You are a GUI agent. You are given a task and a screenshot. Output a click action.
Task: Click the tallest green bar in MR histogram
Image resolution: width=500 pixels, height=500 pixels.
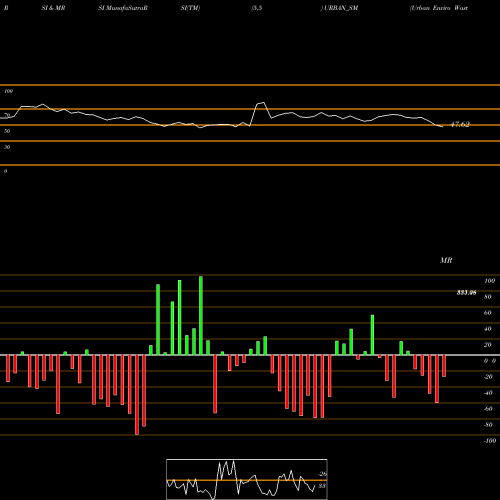pos(201,315)
